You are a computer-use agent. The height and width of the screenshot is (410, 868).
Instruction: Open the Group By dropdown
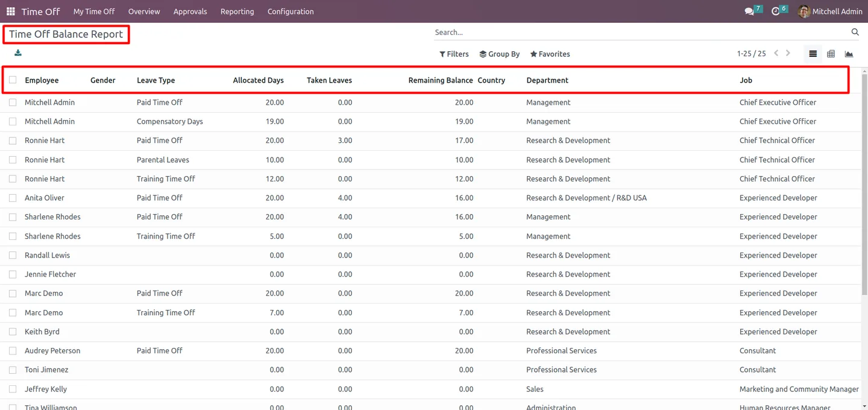pos(500,54)
